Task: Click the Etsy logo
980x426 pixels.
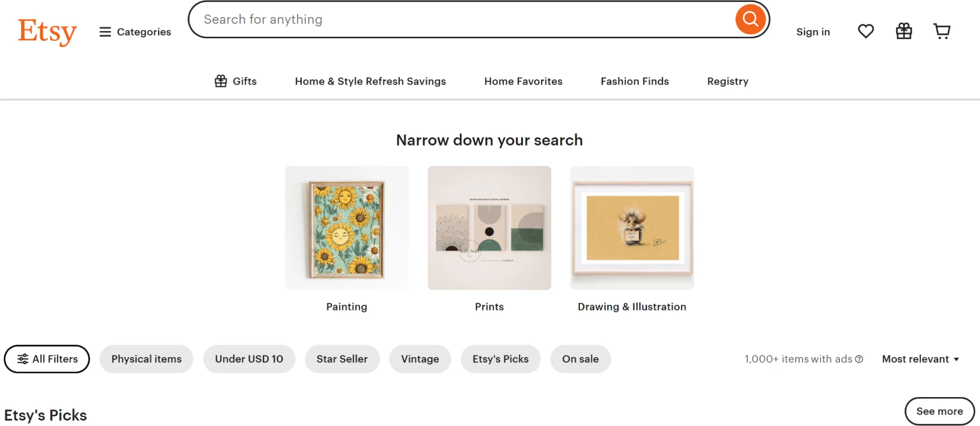Action: (x=47, y=31)
